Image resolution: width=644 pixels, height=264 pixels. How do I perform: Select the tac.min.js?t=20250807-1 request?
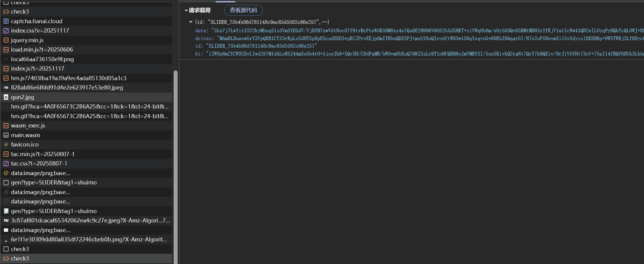(x=43, y=154)
